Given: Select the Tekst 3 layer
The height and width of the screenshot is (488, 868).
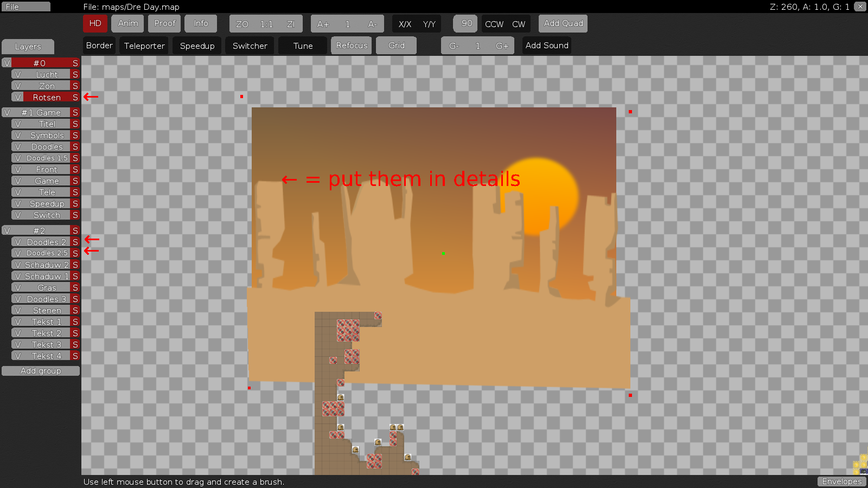Looking at the screenshot, I should (43, 344).
